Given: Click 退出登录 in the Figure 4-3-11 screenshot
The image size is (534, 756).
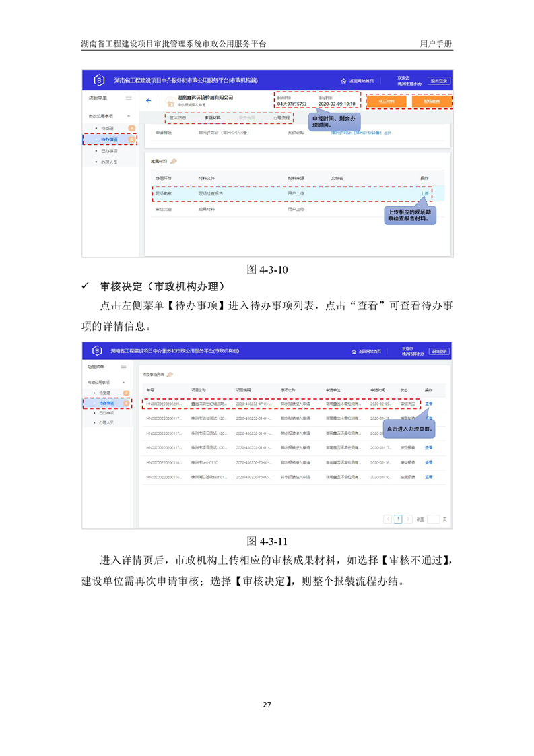Looking at the screenshot, I should click(x=439, y=352).
